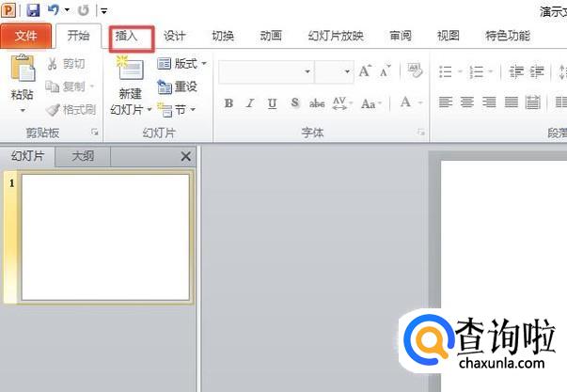Open the 幻灯片放映 (Slide Show) tab
The height and width of the screenshot is (392, 567).
336,36
